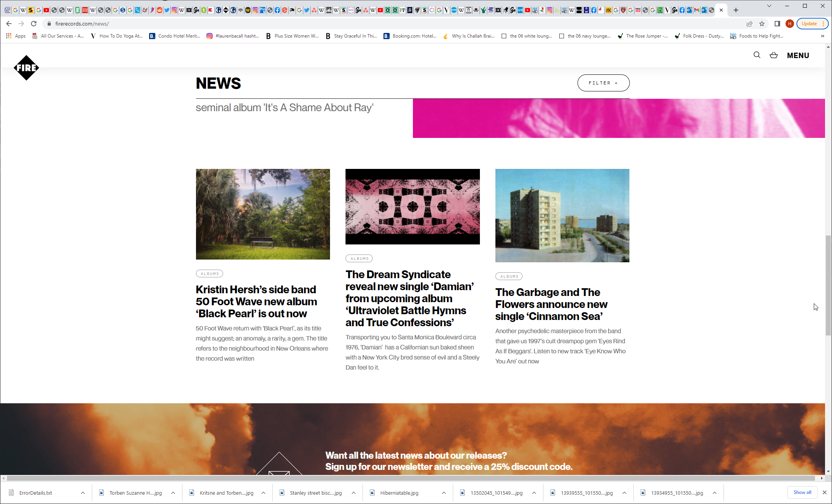This screenshot has height=504, width=832.
Task: Close the active browser tab
Action: coord(721,10)
